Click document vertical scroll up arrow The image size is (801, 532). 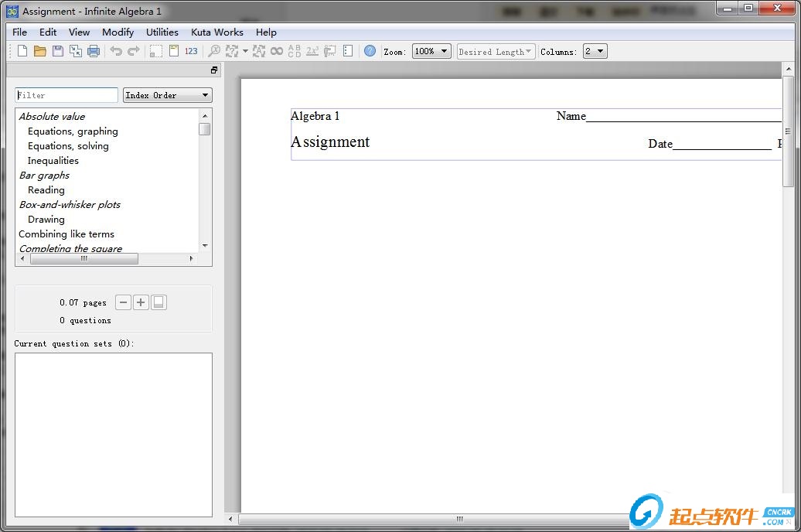tap(788, 69)
